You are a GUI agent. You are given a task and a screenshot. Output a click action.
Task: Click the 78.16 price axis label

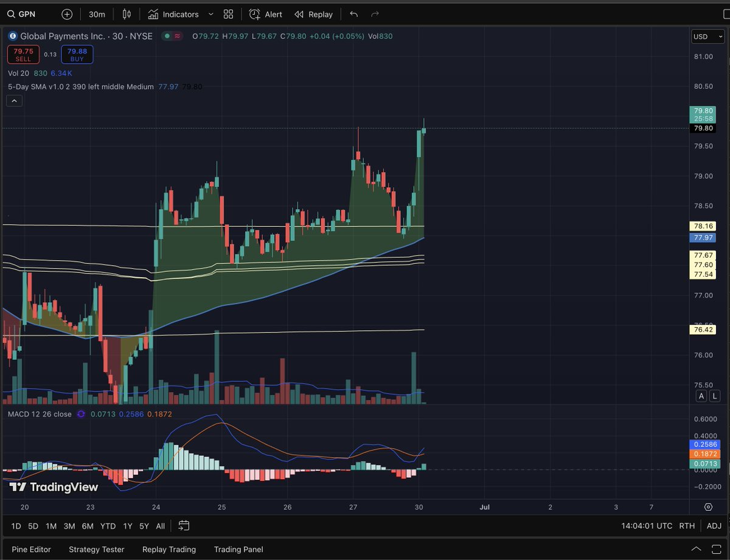(x=704, y=226)
